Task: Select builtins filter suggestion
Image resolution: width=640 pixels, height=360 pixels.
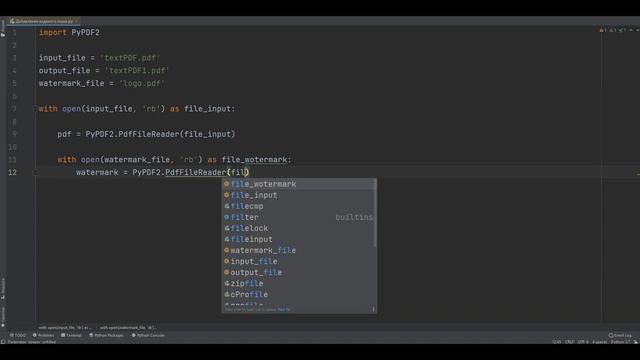Action: click(299, 217)
